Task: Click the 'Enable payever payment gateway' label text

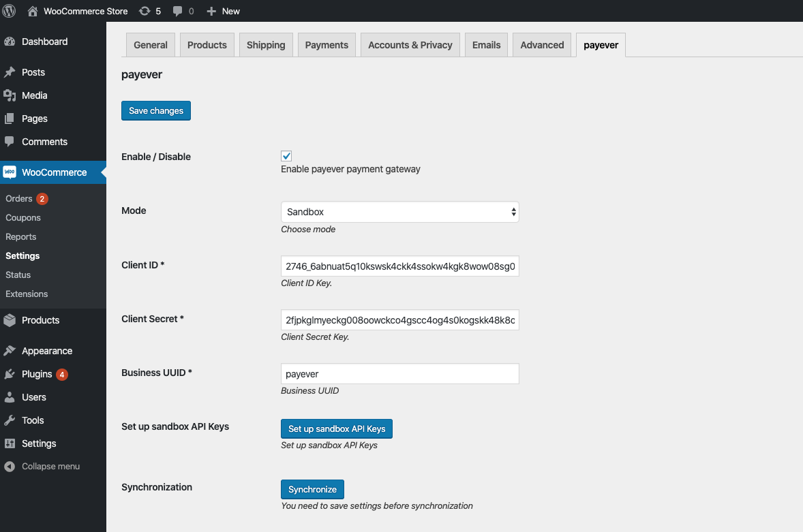Action: pyautogui.click(x=350, y=170)
